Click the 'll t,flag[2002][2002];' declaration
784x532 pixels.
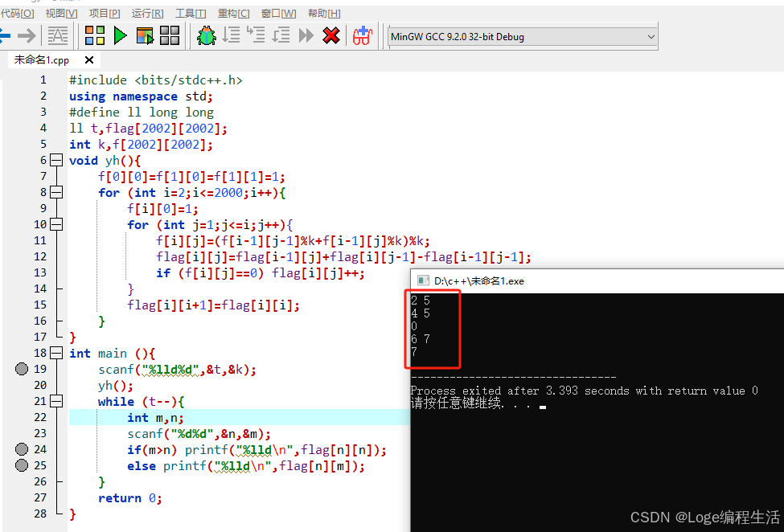point(148,129)
